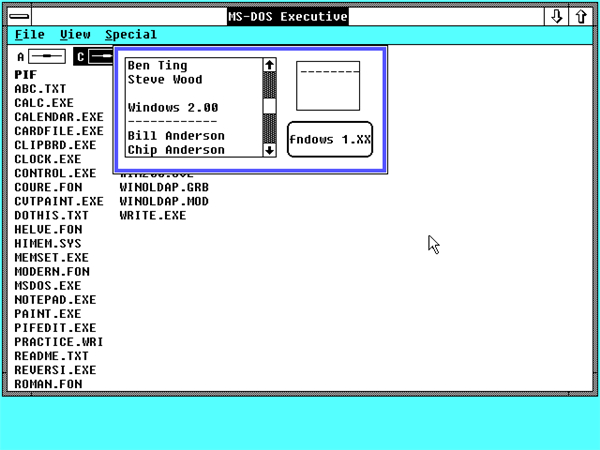600x450 pixels.
Task: Select Steve Wood in credits list
Action: 165,80
